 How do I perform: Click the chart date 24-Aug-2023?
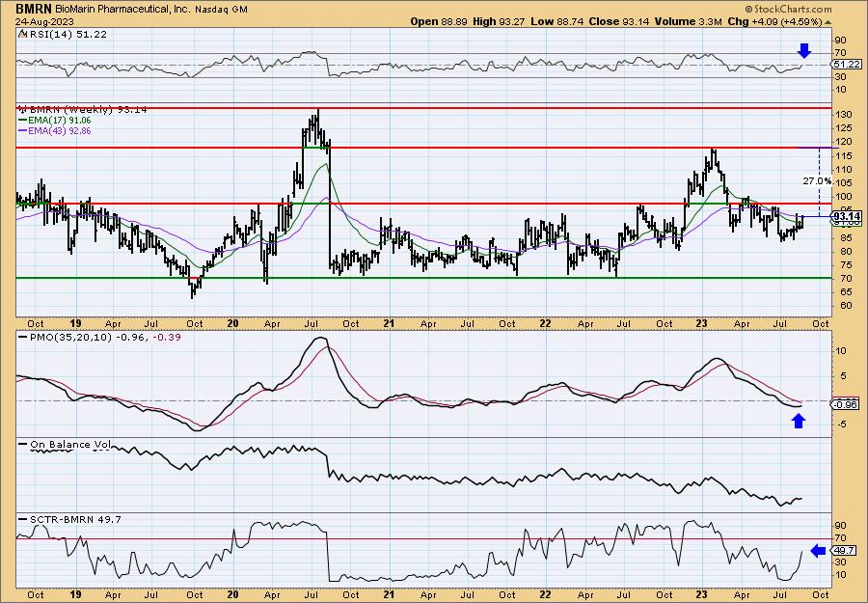(43, 21)
